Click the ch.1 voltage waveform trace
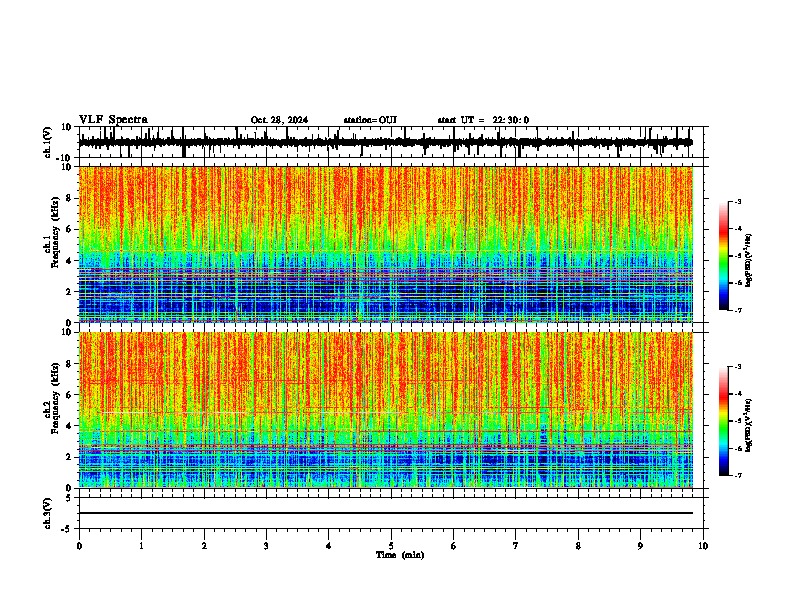This screenshot has width=792, height=612. pyautogui.click(x=385, y=142)
